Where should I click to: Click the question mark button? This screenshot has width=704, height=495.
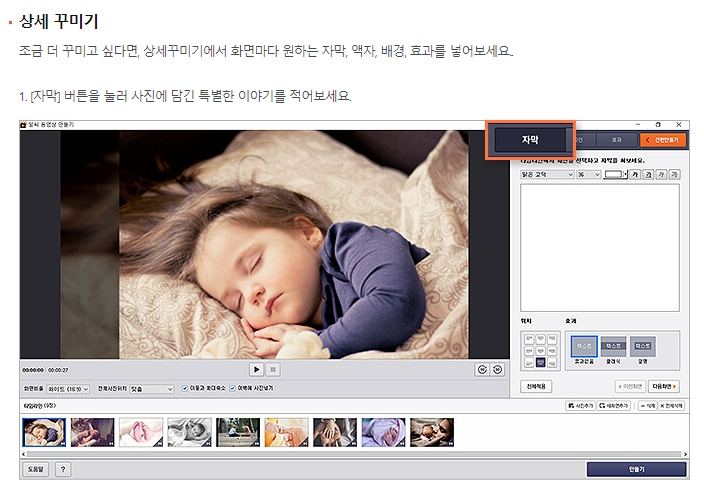pos(63,469)
